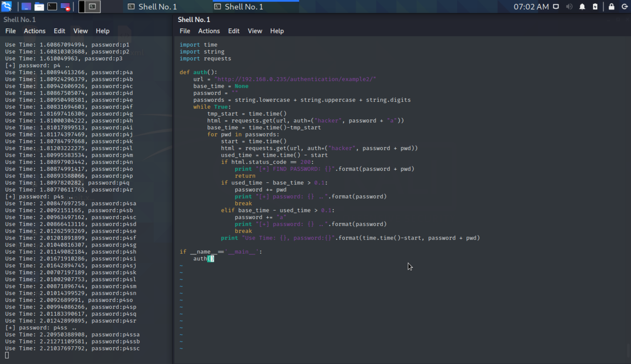The image size is (631, 364).
Task: Open Help menu in the Python code shell window
Action: coord(277,31)
